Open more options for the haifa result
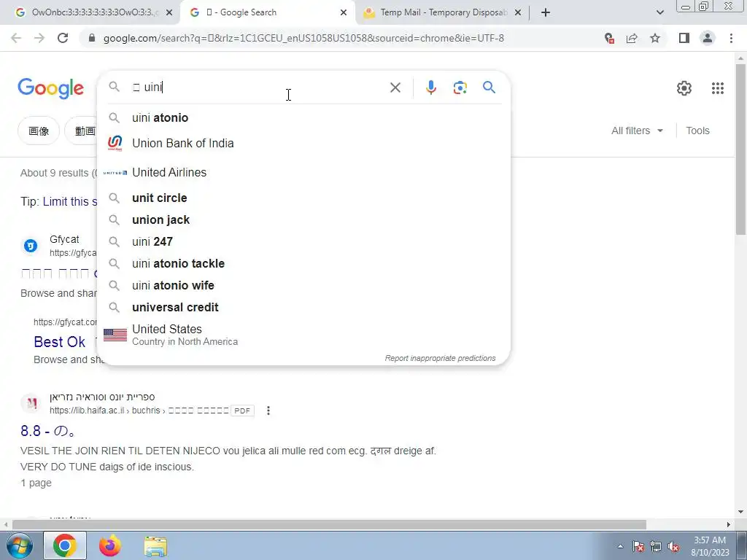Viewport: 747px width, 560px height. [x=268, y=411]
